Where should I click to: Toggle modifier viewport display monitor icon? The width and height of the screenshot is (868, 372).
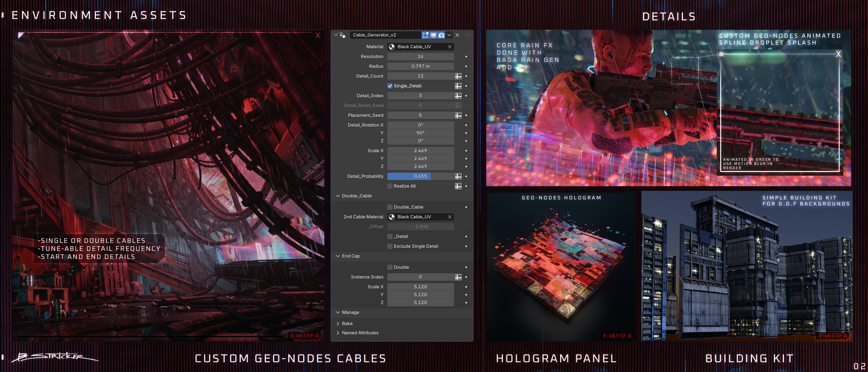(x=433, y=35)
